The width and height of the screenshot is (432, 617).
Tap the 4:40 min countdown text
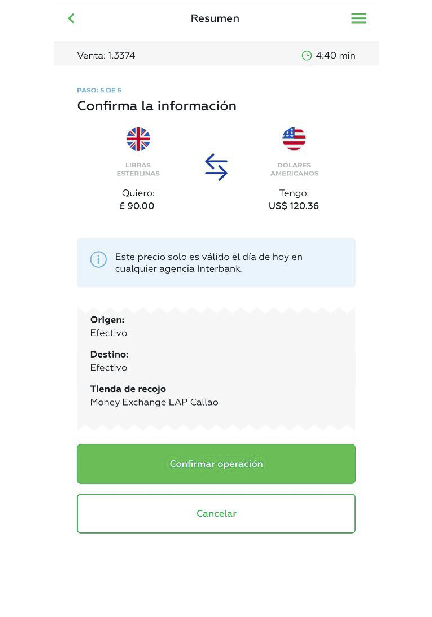(x=335, y=55)
